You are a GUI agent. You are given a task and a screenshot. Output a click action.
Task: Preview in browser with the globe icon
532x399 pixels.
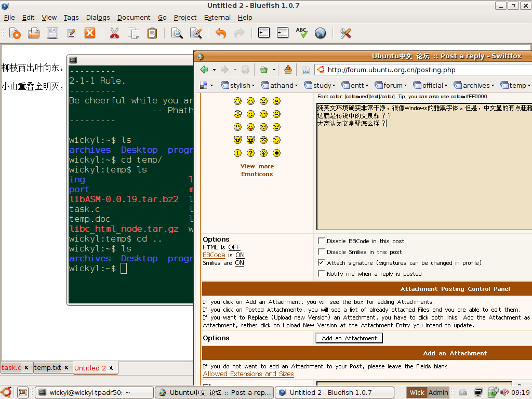[x=320, y=33]
